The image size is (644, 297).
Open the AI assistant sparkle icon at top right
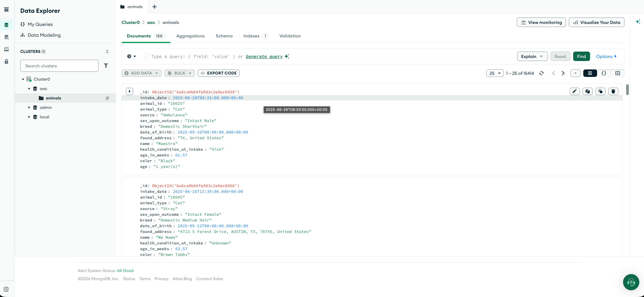click(638, 22)
